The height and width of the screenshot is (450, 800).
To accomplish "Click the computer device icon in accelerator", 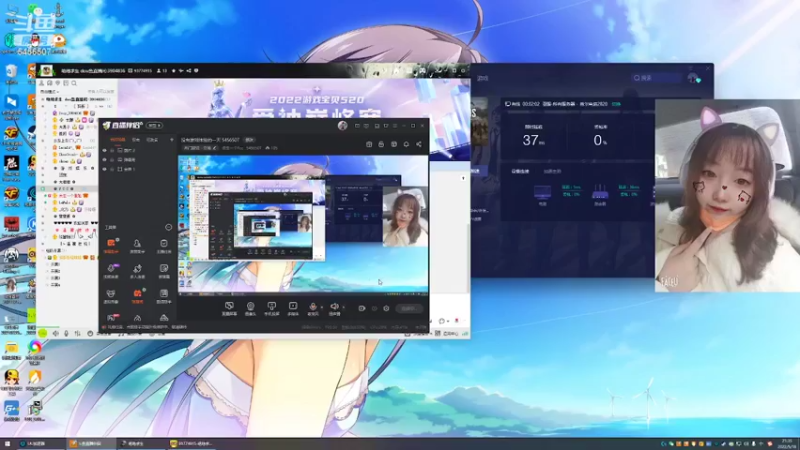I will (x=542, y=194).
